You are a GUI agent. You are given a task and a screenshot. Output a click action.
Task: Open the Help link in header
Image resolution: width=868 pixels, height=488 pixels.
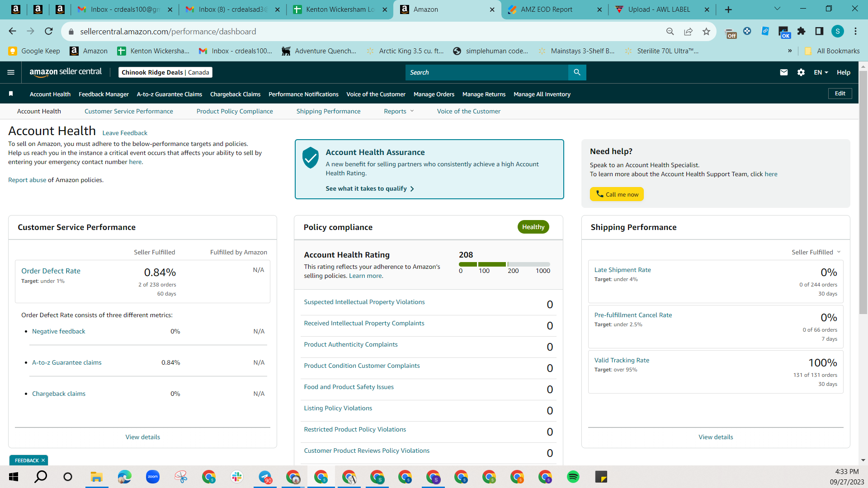point(844,72)
